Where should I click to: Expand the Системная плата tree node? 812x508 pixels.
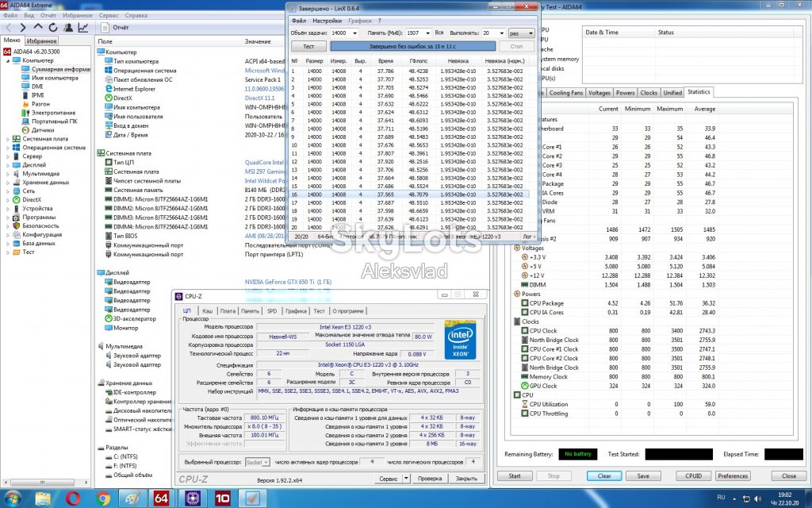coord(8,139)
